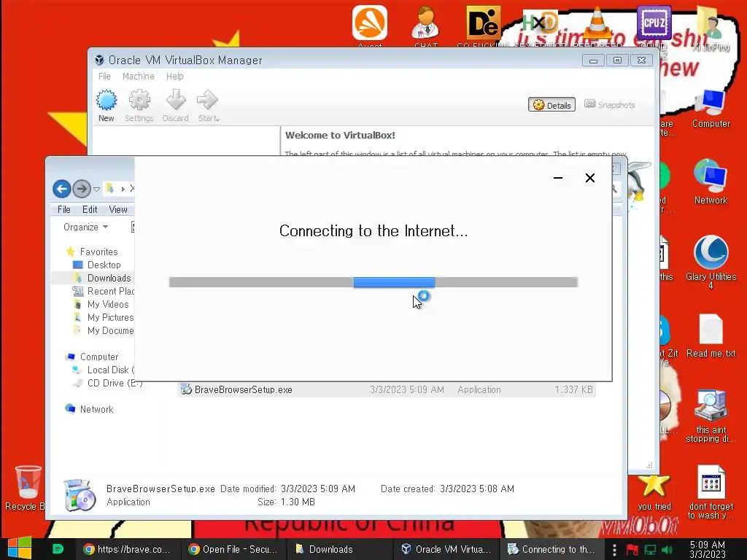Open the 'you tried' star desktop icon
Viewport: 747px width, 560px height.
click(654, 492)
